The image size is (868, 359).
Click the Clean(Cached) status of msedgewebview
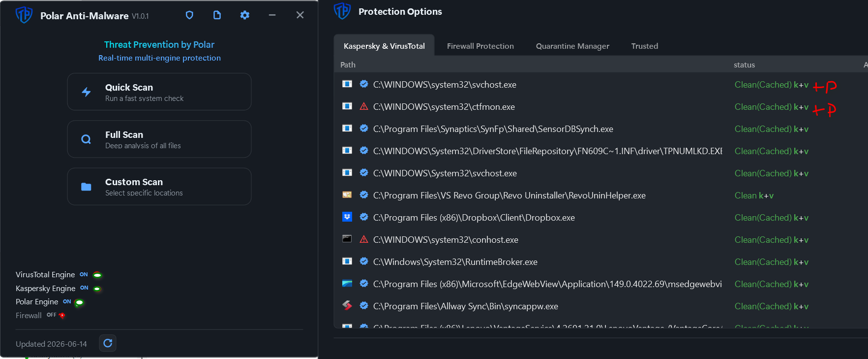click(x=771, y=284)
